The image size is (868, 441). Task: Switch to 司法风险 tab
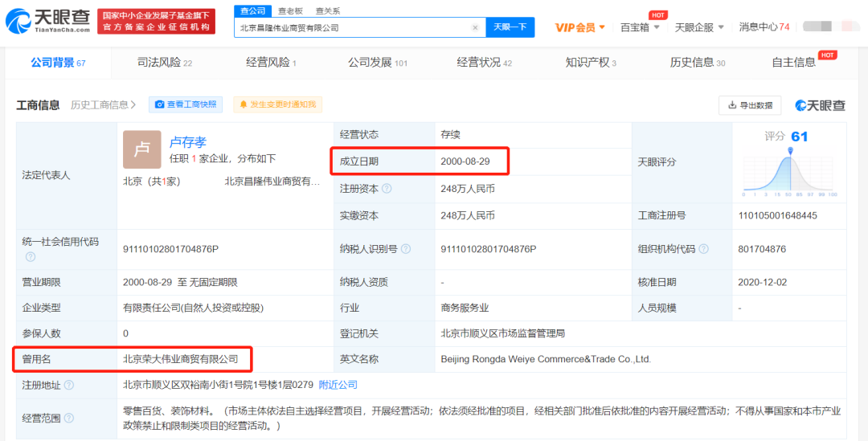pos(165,63)
